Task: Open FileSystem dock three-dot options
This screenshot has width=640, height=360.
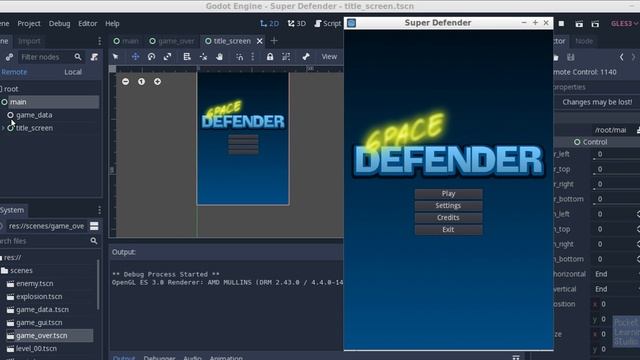Action: [x=99, y=210]
